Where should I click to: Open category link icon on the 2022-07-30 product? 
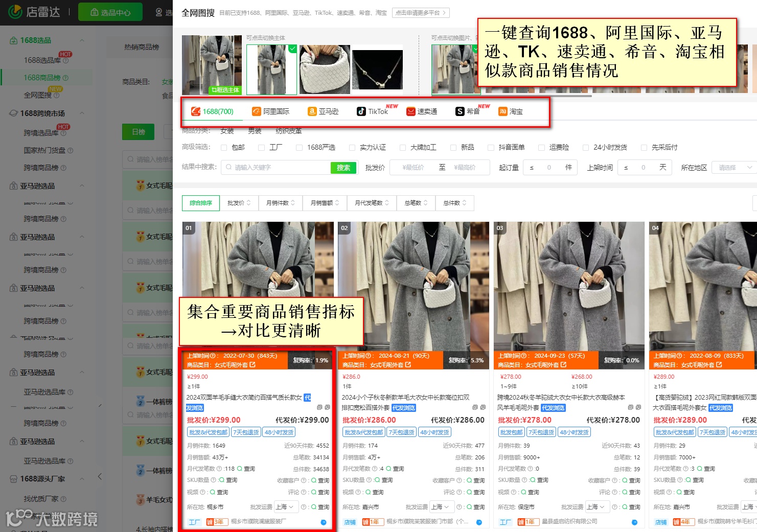(253, 365)
